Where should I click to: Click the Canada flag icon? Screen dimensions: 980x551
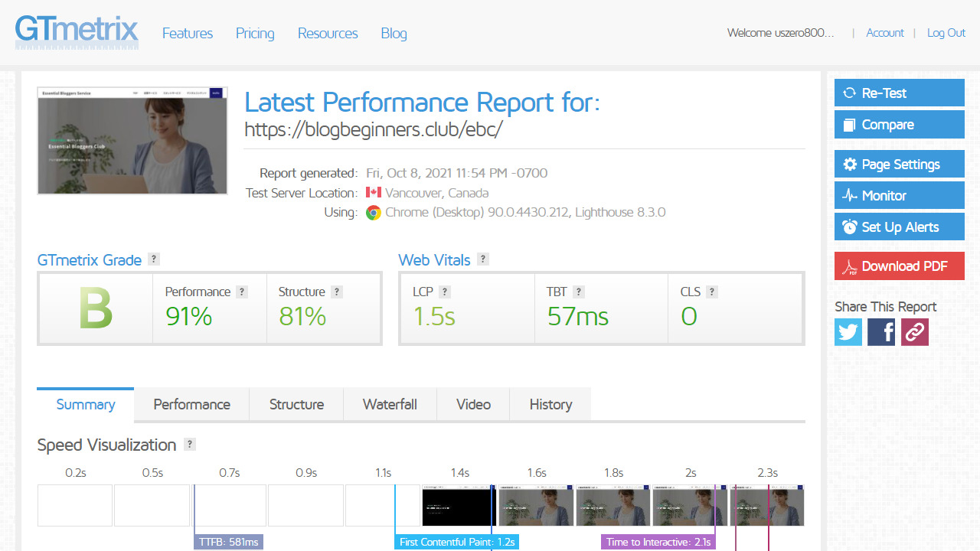374,192
